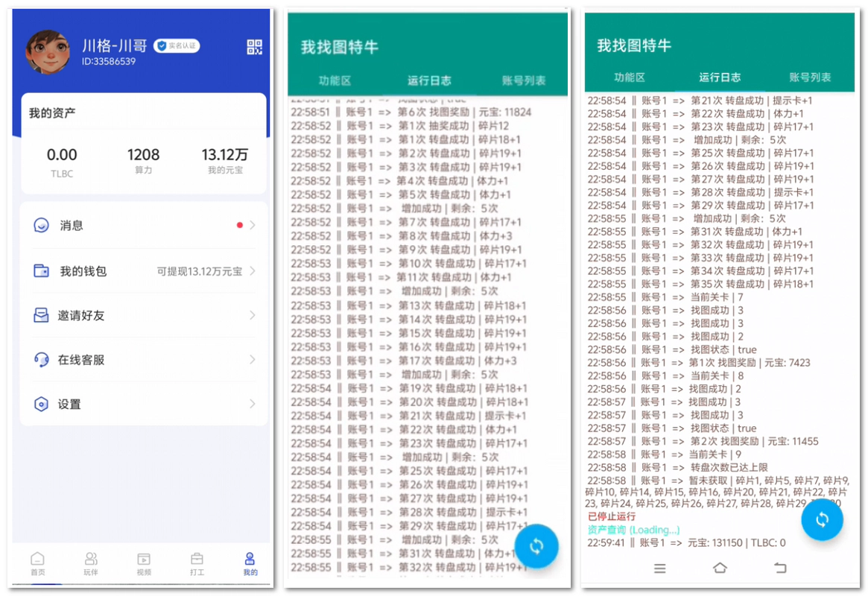Open 打工 in the bottom navigation
Screen dimensions: 868x596
(x=197, y=564)
